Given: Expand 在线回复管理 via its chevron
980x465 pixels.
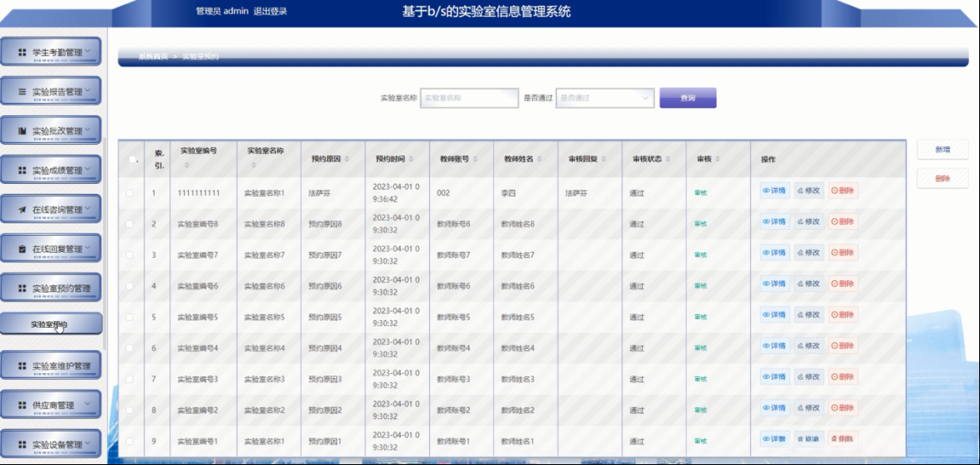Looking at the screenshot, I should pos(88,248).
